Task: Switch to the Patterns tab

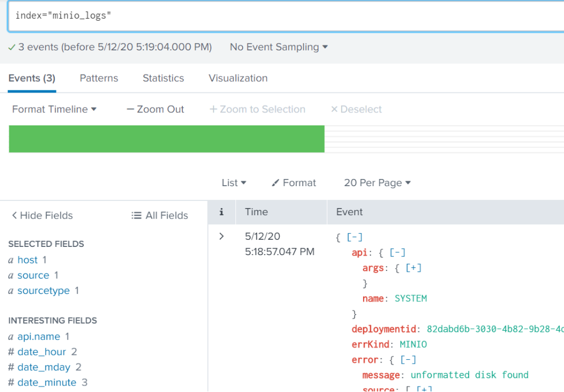Action: click(99, 78)
